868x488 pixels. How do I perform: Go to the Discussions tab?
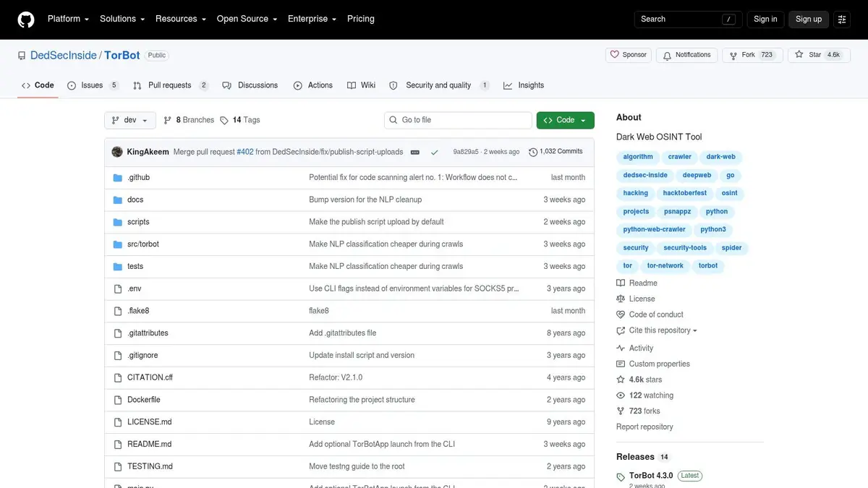point(250,85)
